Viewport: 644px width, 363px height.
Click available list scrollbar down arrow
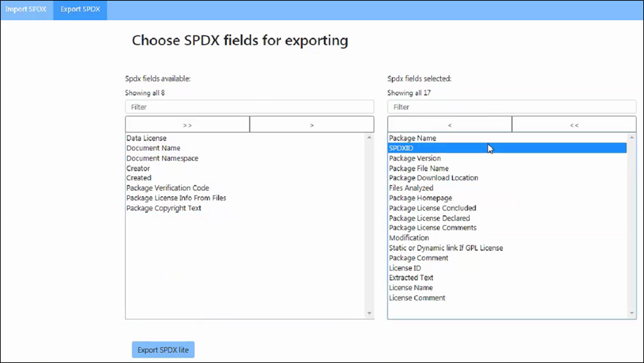pyautogui.click(x=370, y=313)
